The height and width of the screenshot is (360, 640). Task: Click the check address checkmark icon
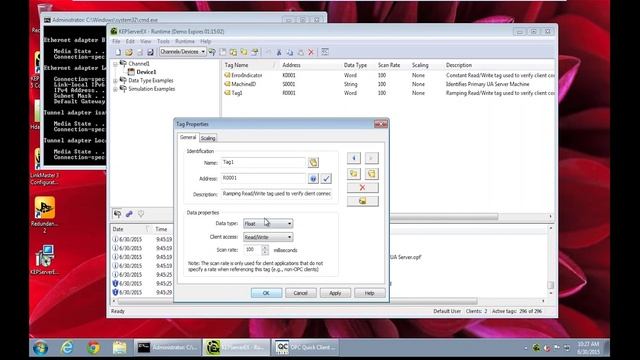326,178
